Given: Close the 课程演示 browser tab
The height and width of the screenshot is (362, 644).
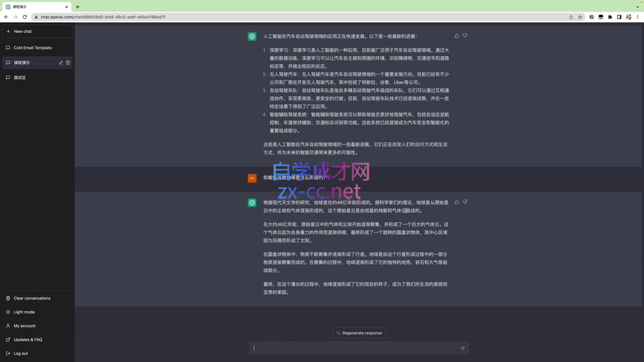Looking at the screenshot, I should coord(66,7).
